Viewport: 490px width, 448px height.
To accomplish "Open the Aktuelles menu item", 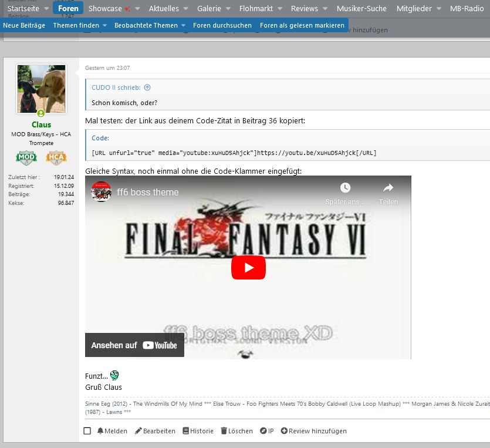I will coord(164,8).
